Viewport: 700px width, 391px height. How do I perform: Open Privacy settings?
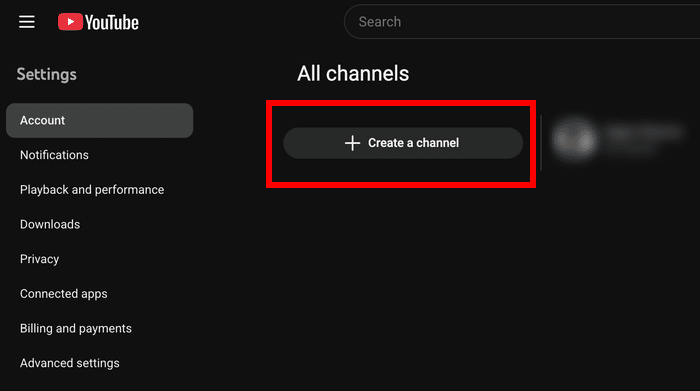click(40, 259)
